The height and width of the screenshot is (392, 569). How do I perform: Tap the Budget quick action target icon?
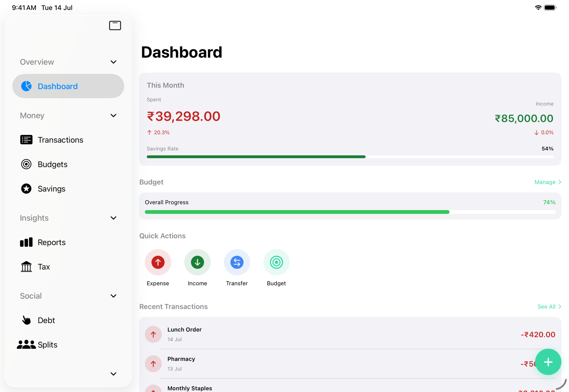click(x=276, y=262)
